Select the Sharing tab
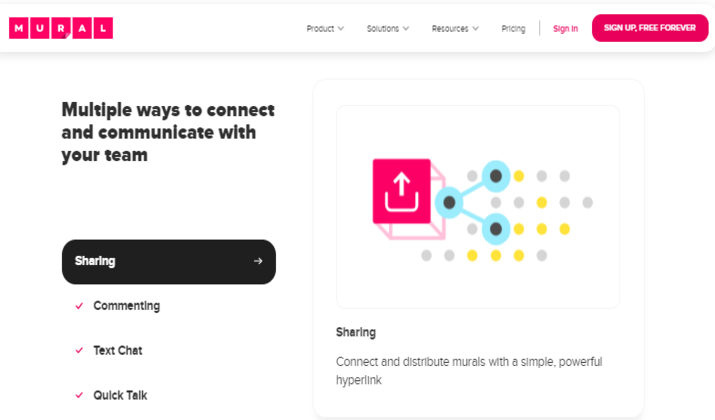 [x=169, y=262]
